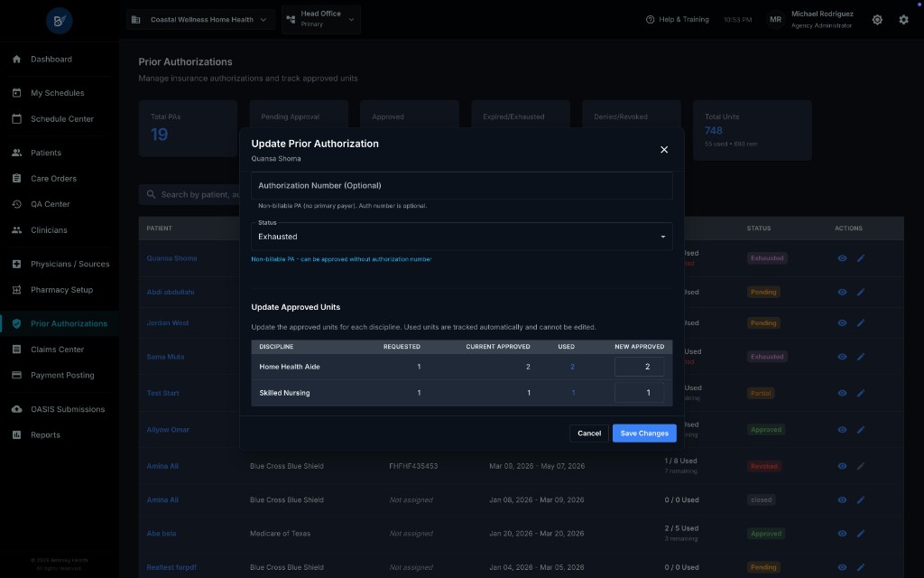Navigate to Patients section
The image size is (924, 578).
pos(46,152)
